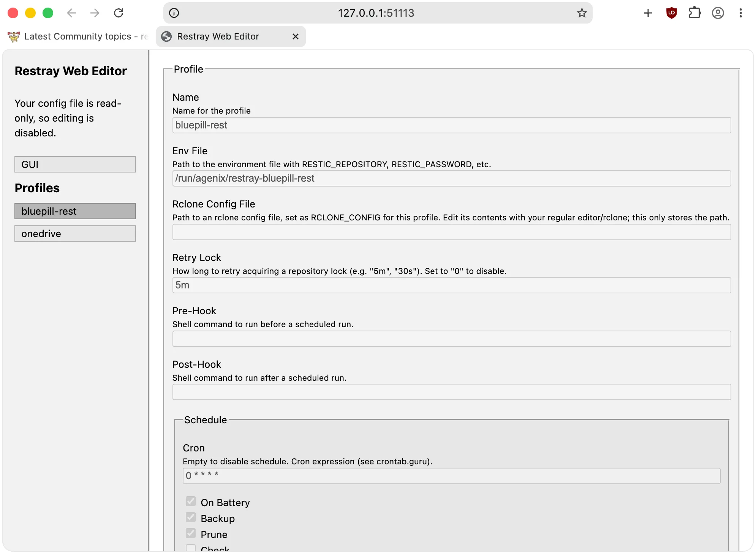Open the extensions puzzle icon
Image resolution: width=756 pixels, height=554 pixels.
point(694,13)
